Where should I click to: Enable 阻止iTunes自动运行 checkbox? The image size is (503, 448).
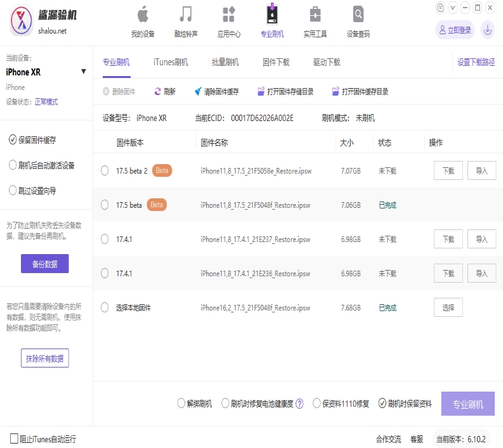tap(14, 438)
